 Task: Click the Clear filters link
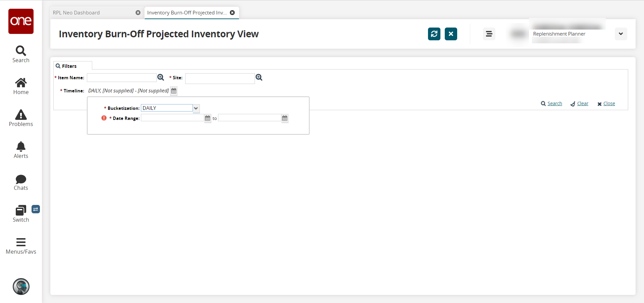tap(582, 103)
